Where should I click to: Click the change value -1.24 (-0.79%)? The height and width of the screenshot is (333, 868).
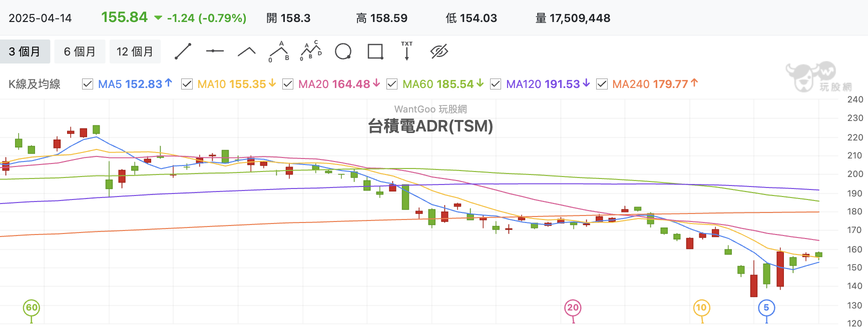(207, 18)
